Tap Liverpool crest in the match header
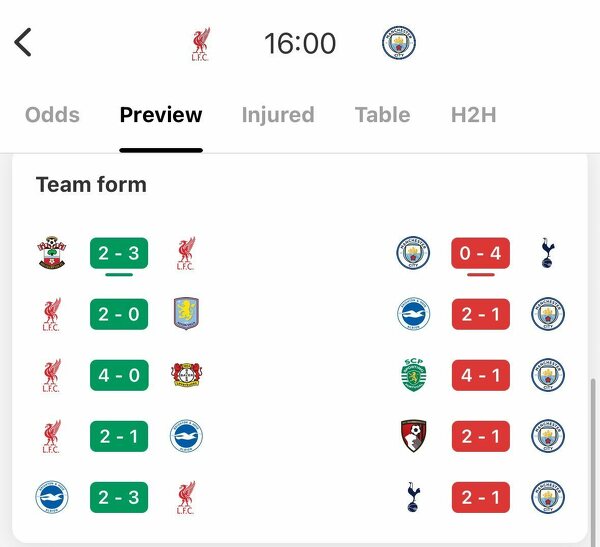 point(200,43)
